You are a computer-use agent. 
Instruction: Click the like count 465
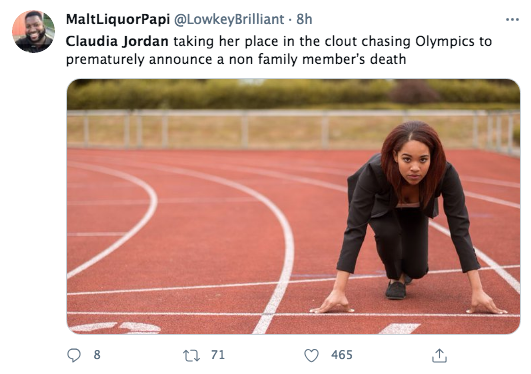[x=342, y=355]
